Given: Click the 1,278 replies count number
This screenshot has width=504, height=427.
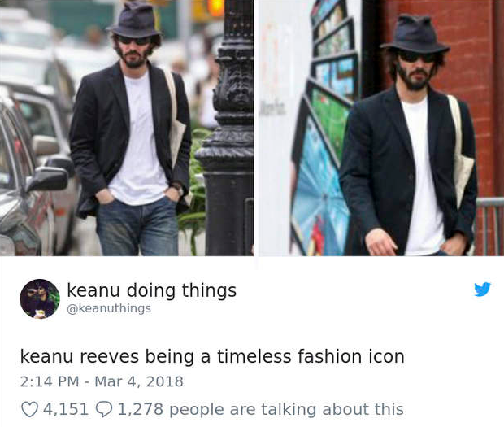Looking at the screenshot, I should 141,409.
